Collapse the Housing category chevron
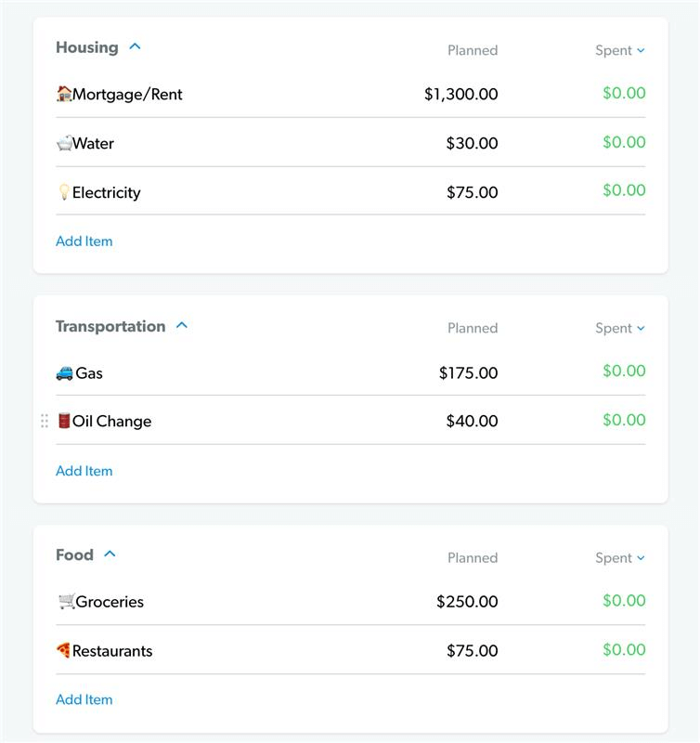Image resolution: width=700 pixels, height=743 pixels. tap(135, 46)
